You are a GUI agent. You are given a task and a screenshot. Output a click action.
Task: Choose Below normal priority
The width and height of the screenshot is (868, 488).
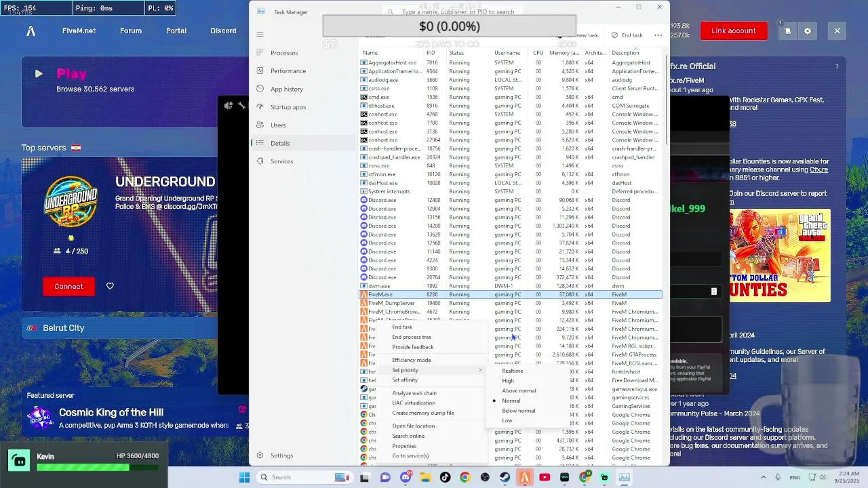click(x=519, y=411)
